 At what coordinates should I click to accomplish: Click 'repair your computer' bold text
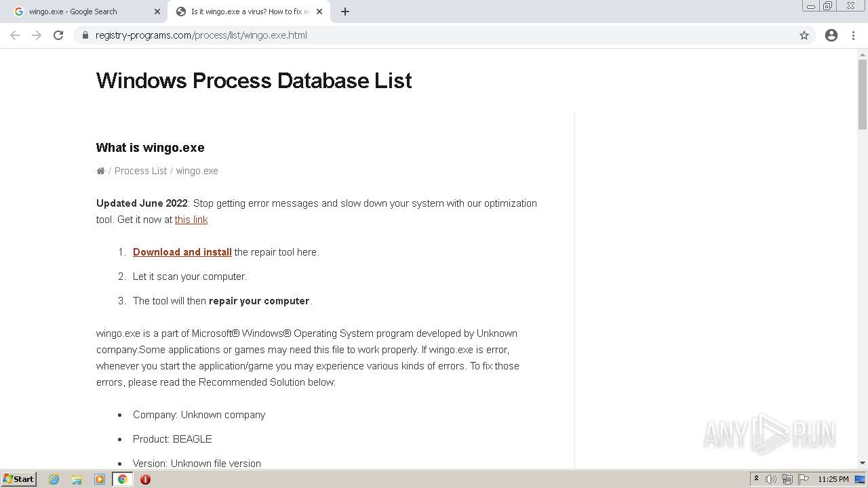(259, 301)
